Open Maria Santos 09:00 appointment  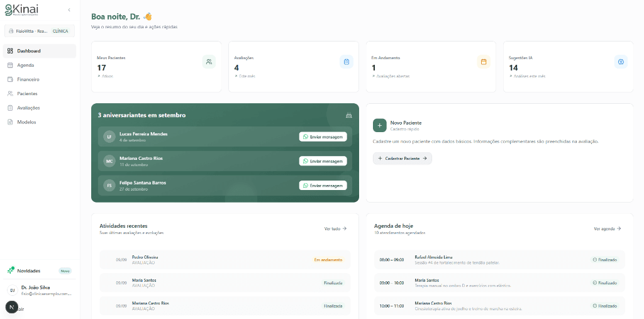499,283
